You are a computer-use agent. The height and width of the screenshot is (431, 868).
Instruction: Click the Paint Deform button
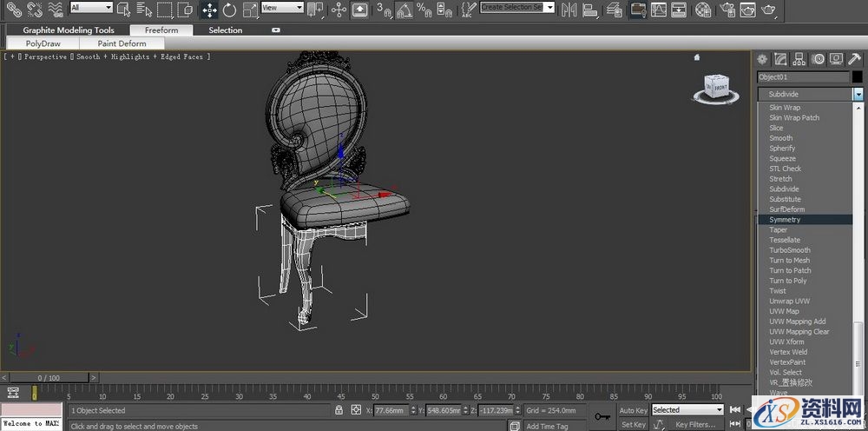tap(122, 43)
